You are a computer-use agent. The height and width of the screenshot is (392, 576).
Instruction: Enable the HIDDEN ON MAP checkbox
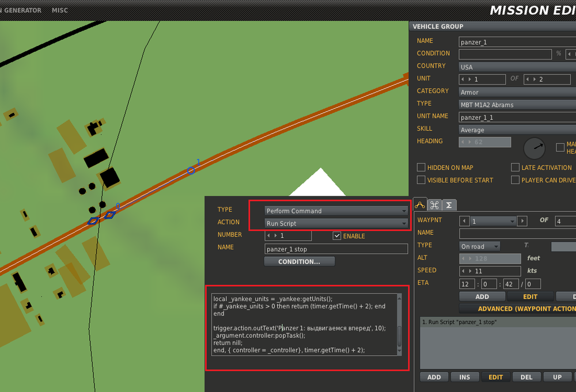(x=421, y=167)
